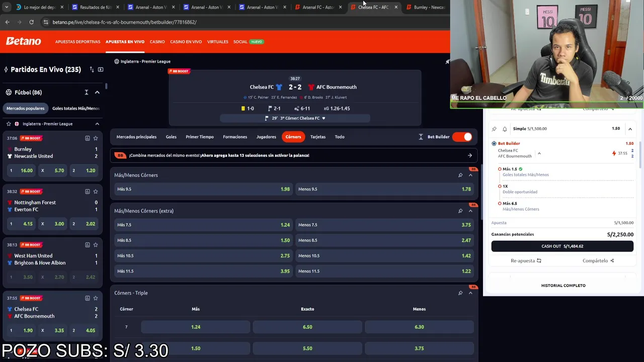Click CASH OUT S/1,484.62 button
644x362 pixels.
[x=562, y=246]
